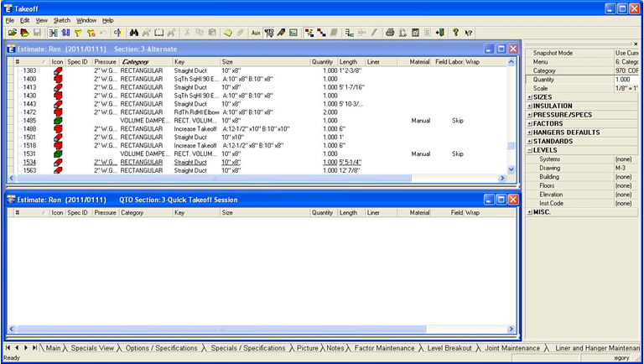Click the open book toolbar icon
644x364 pixels.
[x=159, y=33]
